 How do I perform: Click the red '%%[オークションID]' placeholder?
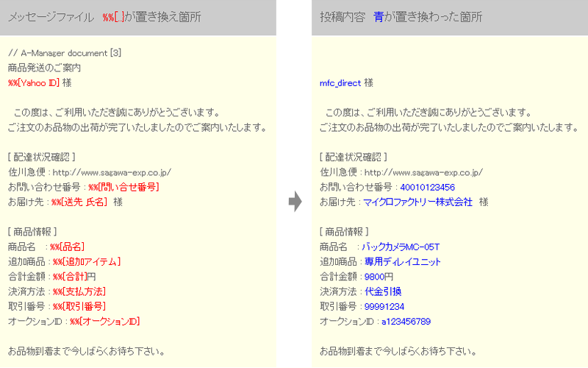(104, 322)
